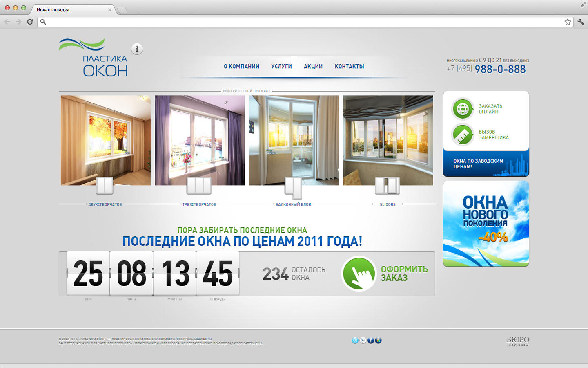The image size is (588, 368).
Task: Open the Sliders window photo thumbnail
Action: coord(388,140)
